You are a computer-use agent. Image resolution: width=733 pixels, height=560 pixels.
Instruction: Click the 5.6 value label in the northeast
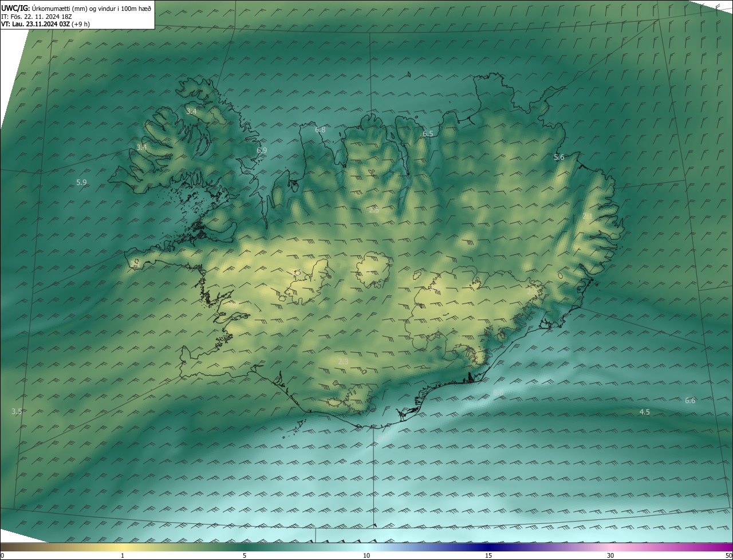[559, 157]
